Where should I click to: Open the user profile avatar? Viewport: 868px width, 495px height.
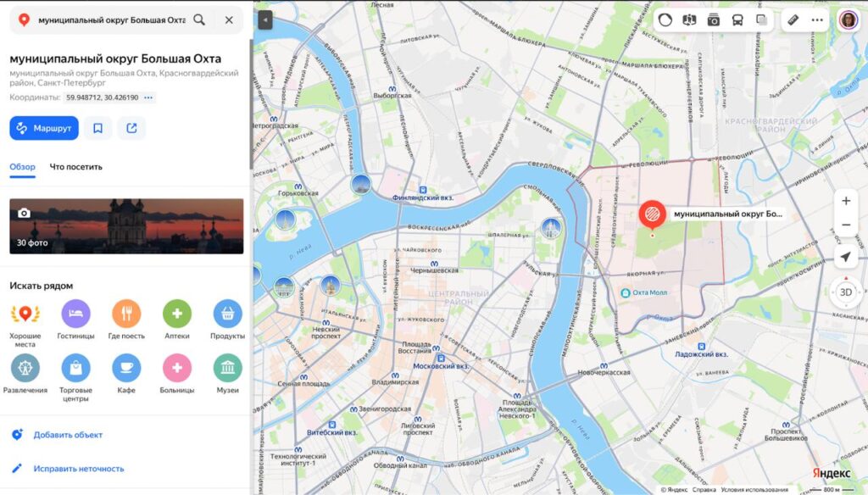pos(847,19)
